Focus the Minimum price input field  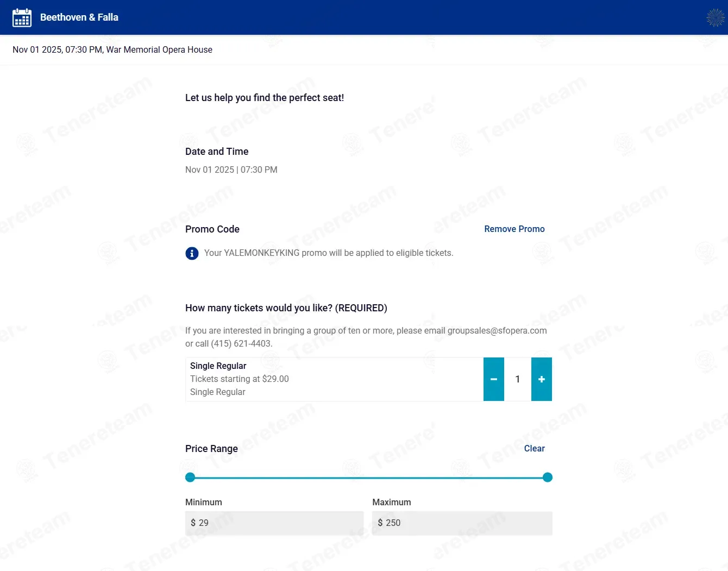click(x=274, y=523)
